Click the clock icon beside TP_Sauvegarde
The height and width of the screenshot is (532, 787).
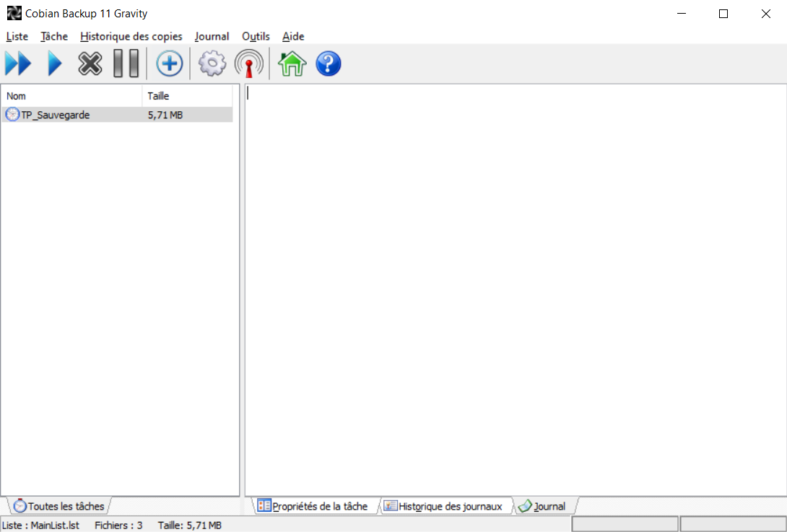[x=12, y=115]
